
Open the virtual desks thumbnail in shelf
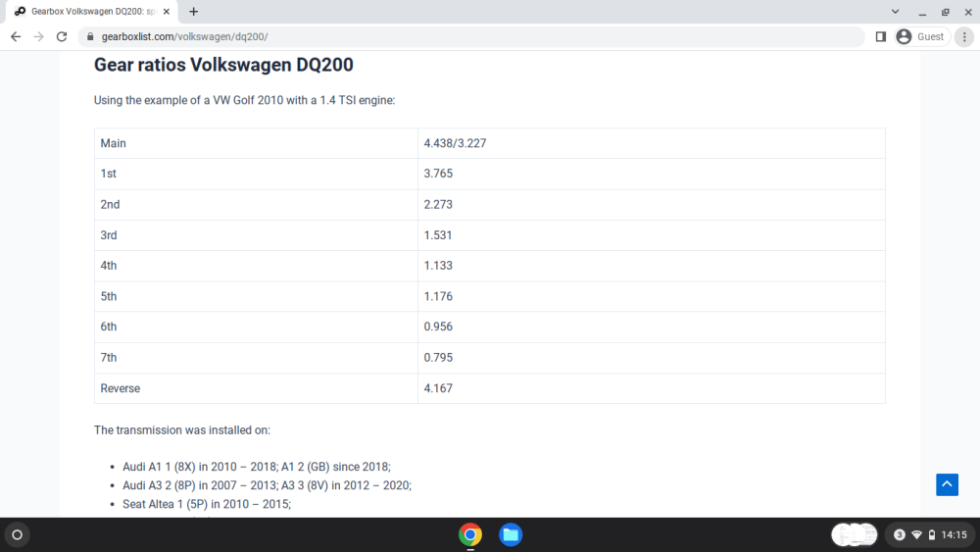(x=855, y=535)
